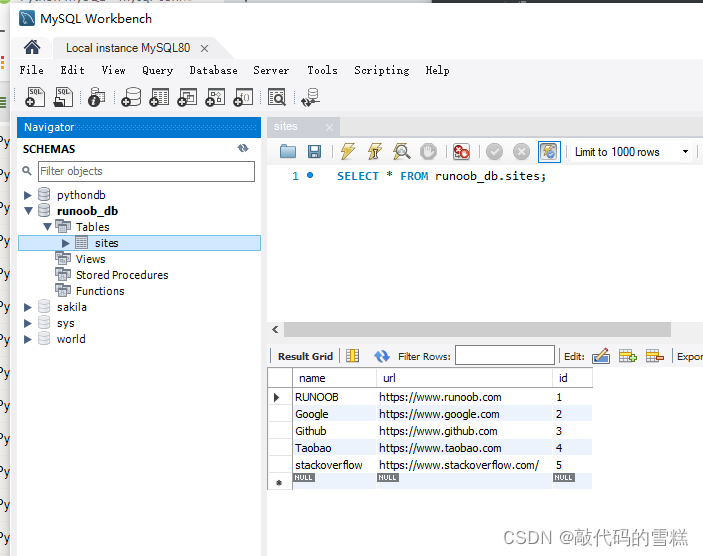This screenshot has width=703, height=556.
Task: Search table data icon
Action: 277,97
